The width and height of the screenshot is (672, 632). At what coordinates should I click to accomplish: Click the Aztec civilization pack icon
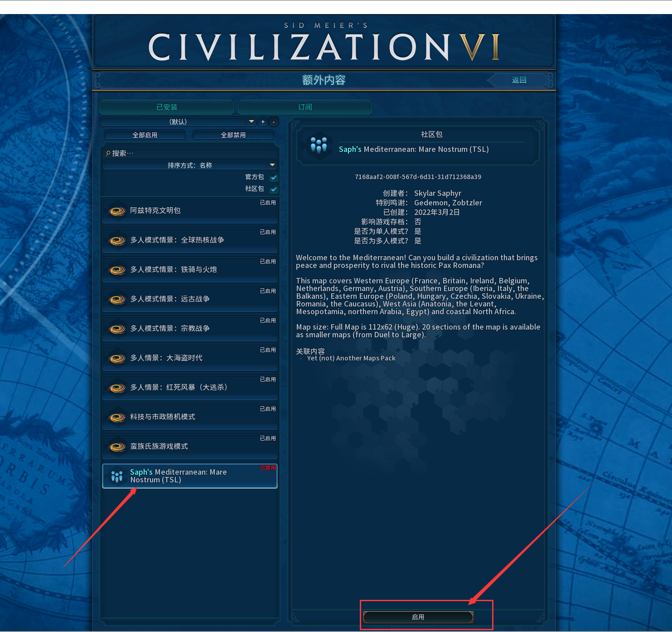(x=117, y=211)
